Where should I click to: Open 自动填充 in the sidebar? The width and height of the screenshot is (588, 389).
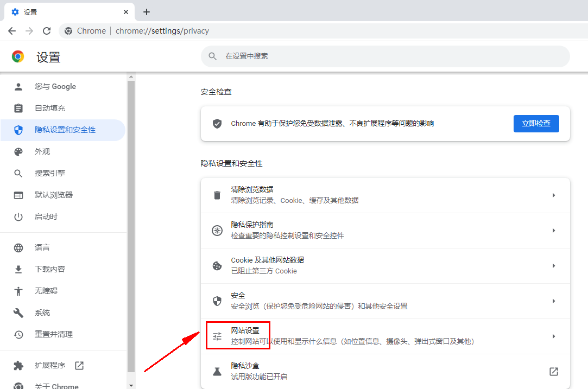click(50, 108)
